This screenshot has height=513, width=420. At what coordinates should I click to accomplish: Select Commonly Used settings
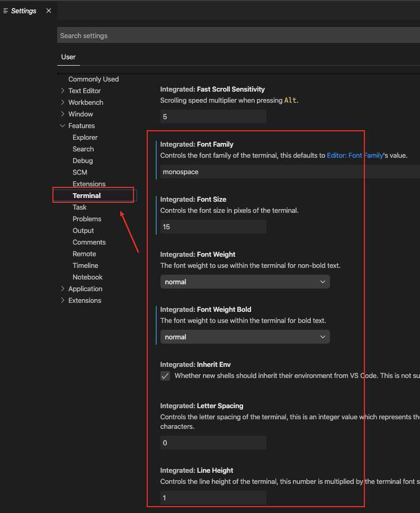(x=93, y=79)
